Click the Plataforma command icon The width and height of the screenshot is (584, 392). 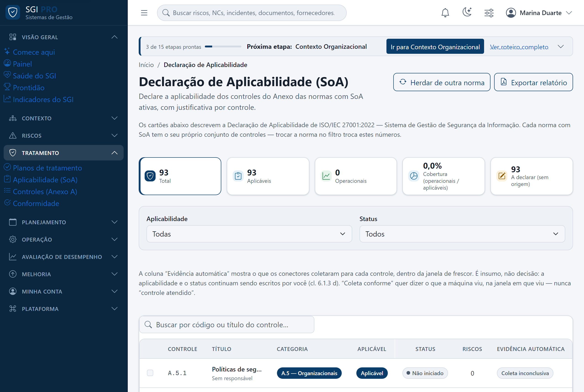click(13, 309)
